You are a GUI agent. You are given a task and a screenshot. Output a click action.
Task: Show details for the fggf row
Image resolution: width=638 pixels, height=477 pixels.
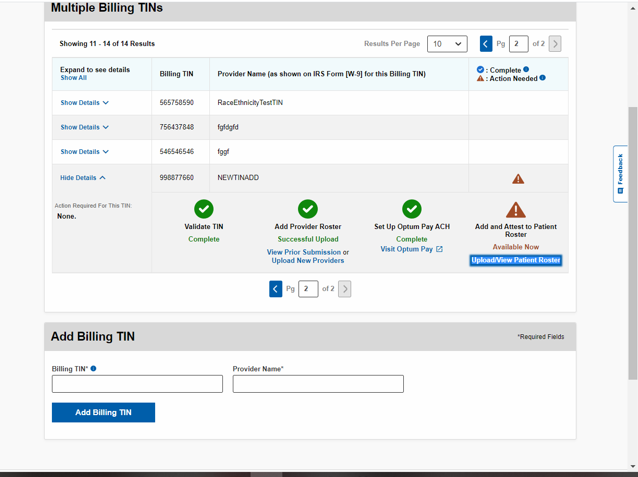84,152
